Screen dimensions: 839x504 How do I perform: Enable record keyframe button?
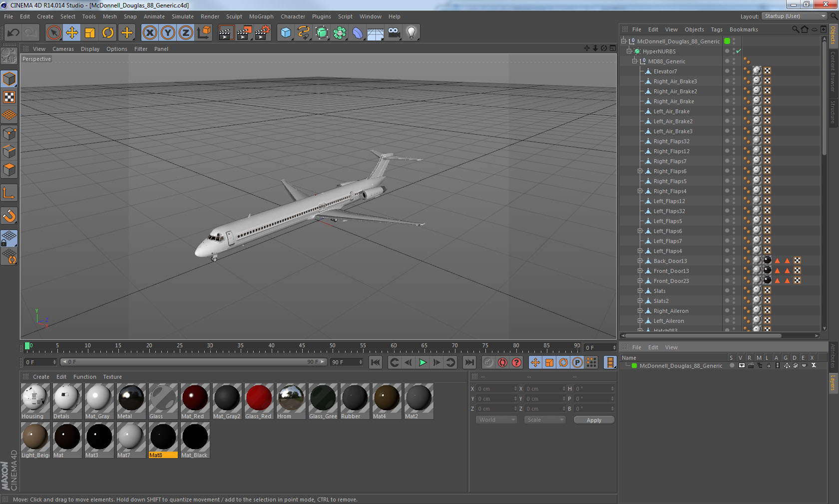(488, 362)
